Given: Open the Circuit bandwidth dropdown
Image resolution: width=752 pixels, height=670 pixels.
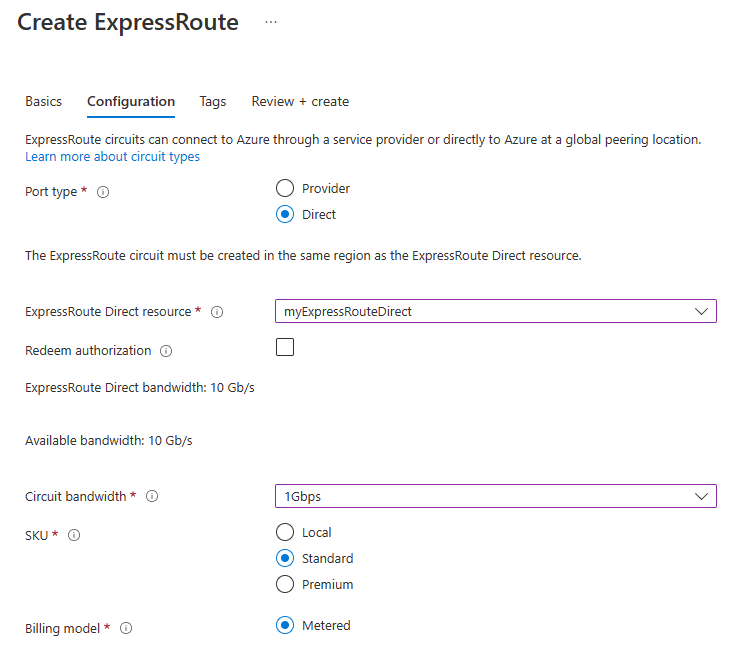Looking at the screenshot, I should (x=496, y=496).
